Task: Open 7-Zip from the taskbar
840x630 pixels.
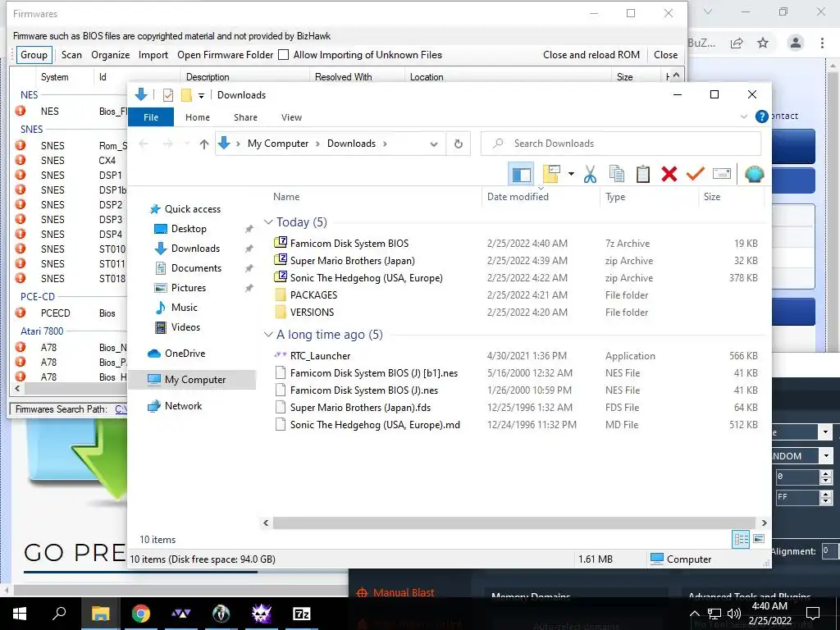Action: [302, 614]
